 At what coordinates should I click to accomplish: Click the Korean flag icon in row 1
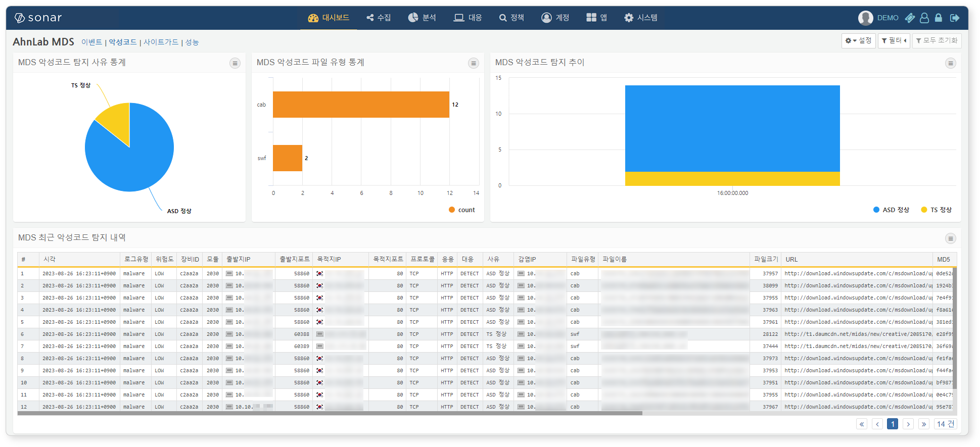pos(319,274)
